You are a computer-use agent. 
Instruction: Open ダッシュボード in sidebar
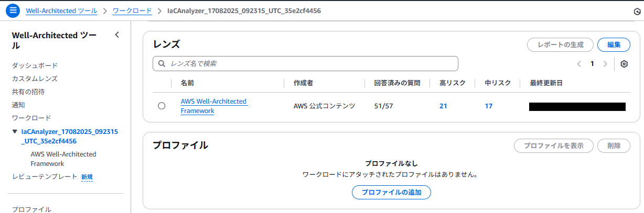(x=35, y=65)
